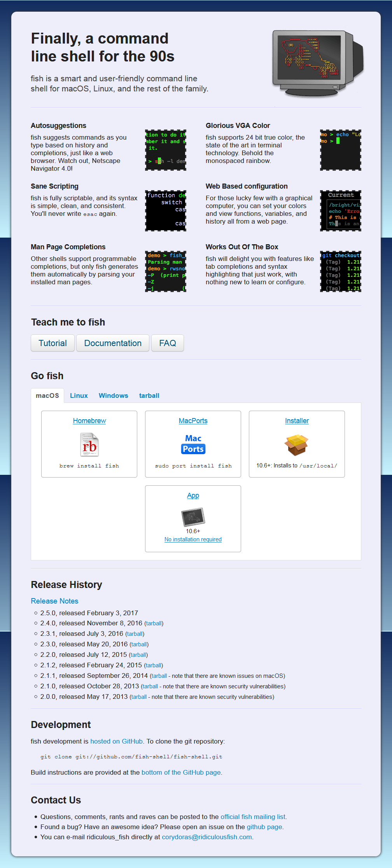
Task: Select the macOS tab
Action: pos(47,395)
